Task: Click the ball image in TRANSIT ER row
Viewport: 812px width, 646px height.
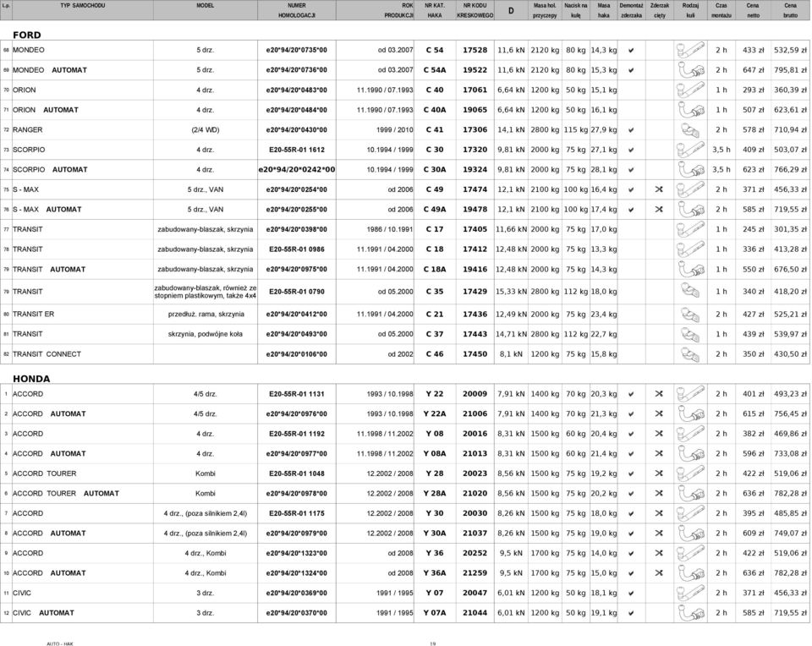Action: (690, 315)
